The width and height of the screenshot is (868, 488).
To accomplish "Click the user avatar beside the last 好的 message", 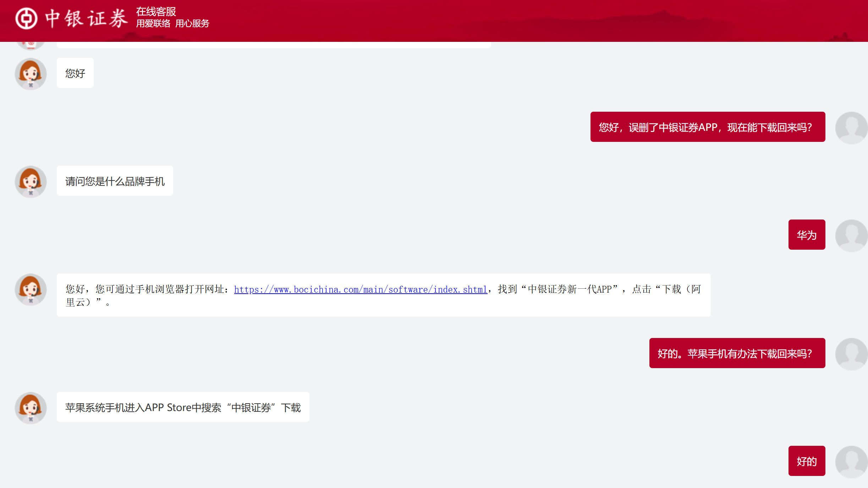I will click(x=851, y=462).
